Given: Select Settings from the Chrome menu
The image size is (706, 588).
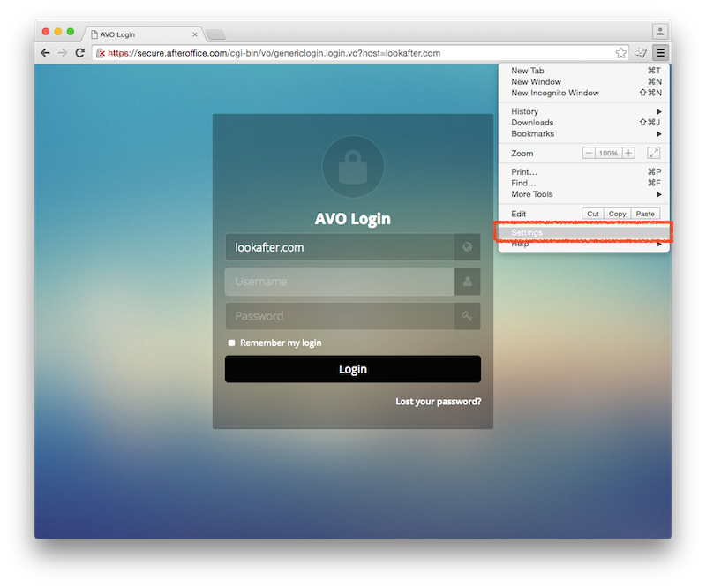Looking at the screenshot, I should pos(528,233).
